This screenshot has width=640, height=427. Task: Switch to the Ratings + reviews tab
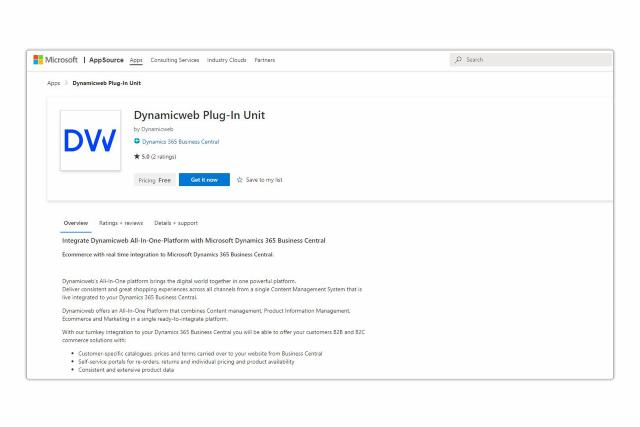(121, 222)
